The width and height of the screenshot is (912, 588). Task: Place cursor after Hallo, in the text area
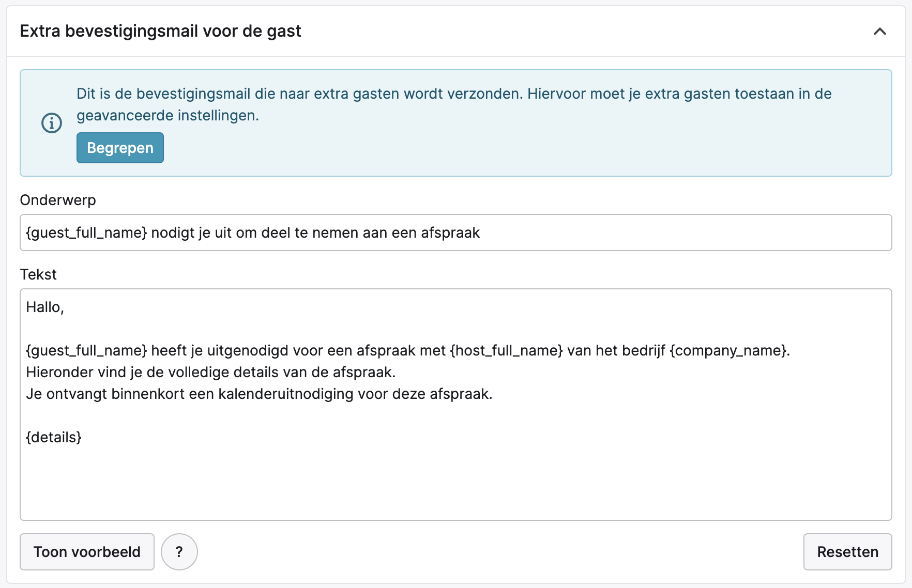tap(64, 307)
